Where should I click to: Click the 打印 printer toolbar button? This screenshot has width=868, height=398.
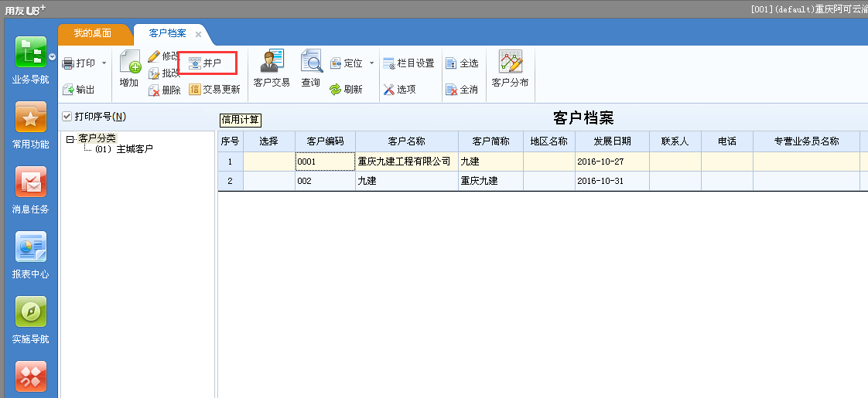(x=79, y=63)
